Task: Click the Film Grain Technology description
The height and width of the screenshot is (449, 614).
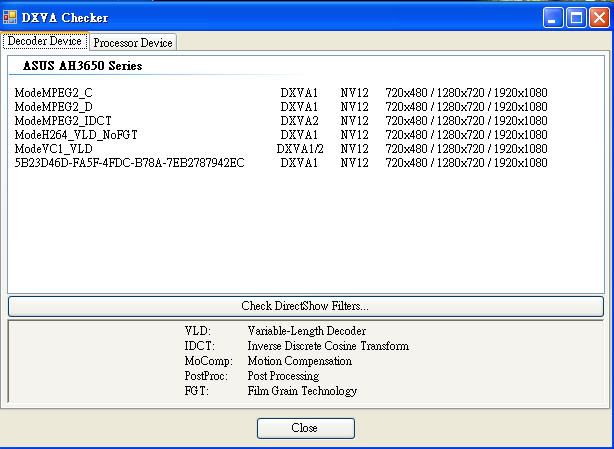Action: point(302,391)
